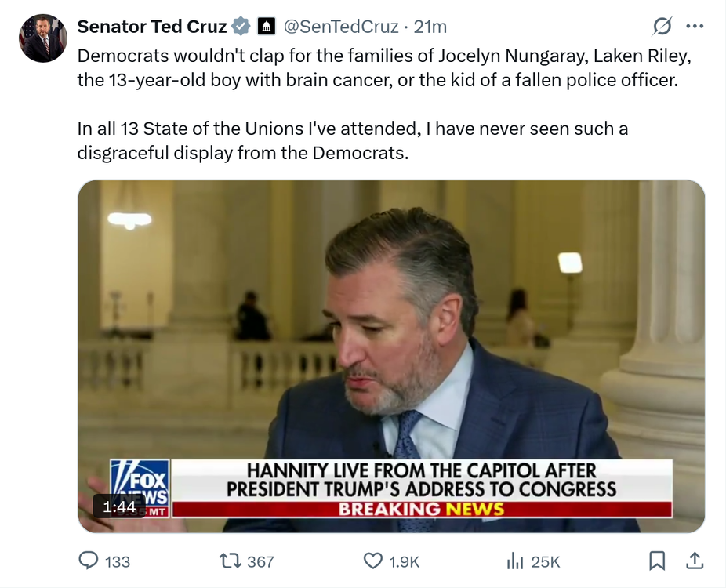Click the 1:44 video duration badge
This screenshot has width=726, height=588.
click(119, 507)
